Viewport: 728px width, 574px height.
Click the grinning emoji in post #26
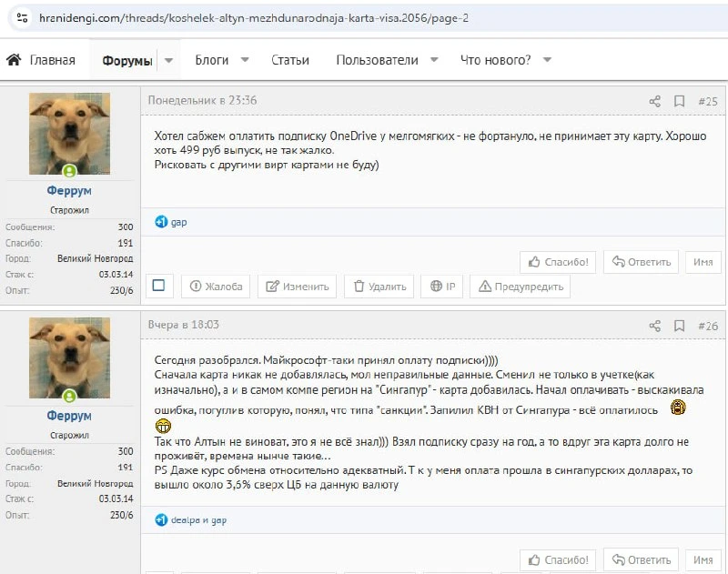click(x=163, y=426)
